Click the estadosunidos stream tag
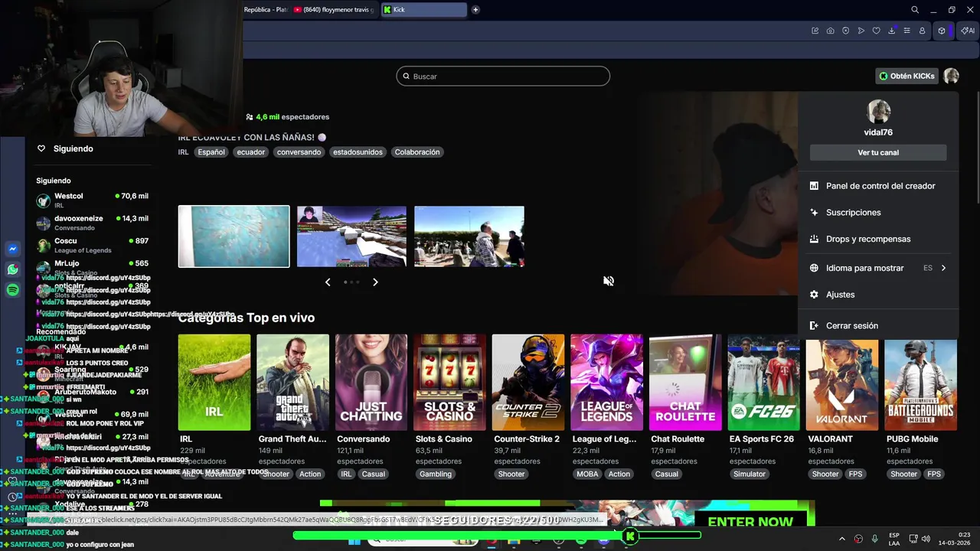 [x=358, y=152]
